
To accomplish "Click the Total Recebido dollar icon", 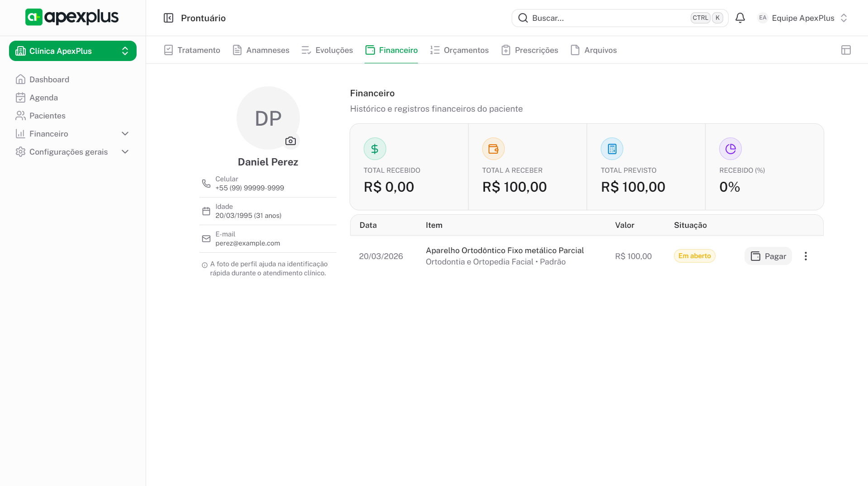I will click(x=375, y=149).
